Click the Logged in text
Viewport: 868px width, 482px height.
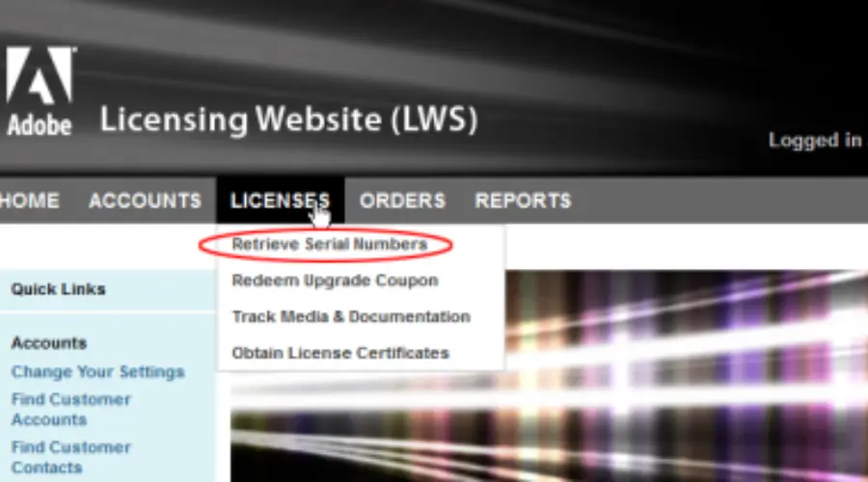[815, 141]
